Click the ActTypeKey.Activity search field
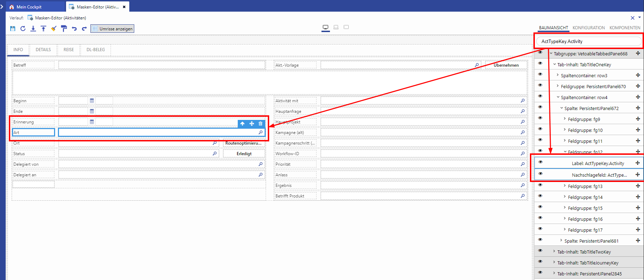Screen dimensions: 644x280 (589, 41)
